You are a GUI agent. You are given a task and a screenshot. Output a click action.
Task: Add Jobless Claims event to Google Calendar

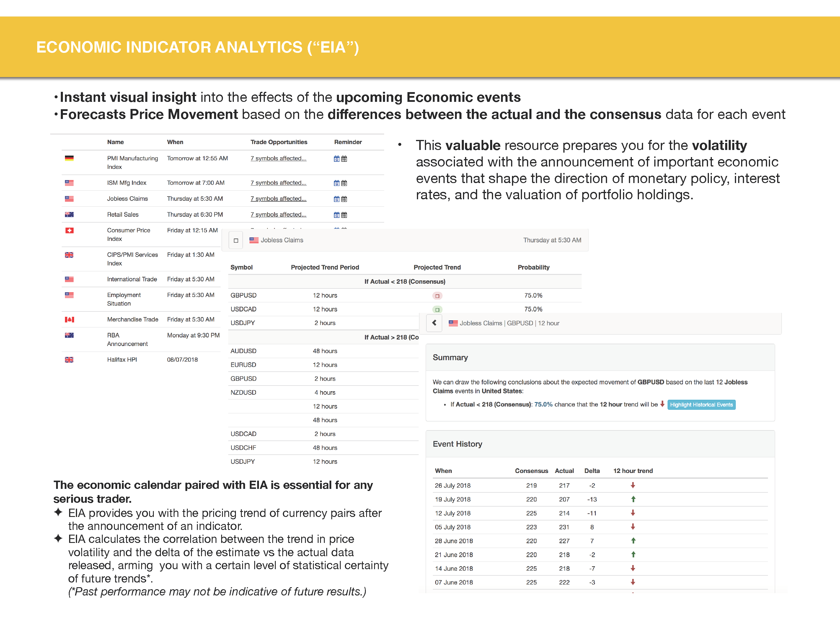[337, 199]
